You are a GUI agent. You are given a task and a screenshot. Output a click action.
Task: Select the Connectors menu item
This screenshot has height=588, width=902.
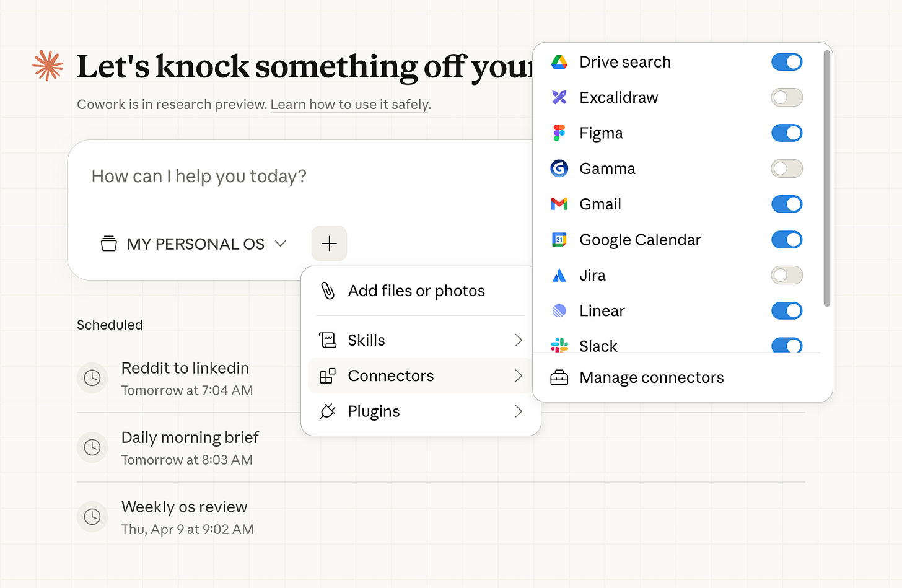(x=421, y=375)
